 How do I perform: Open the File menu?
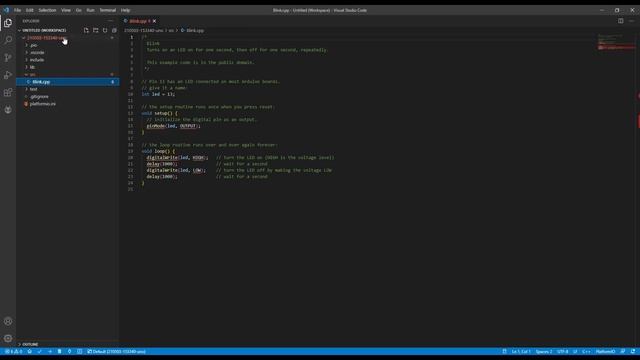pos(17,10)
